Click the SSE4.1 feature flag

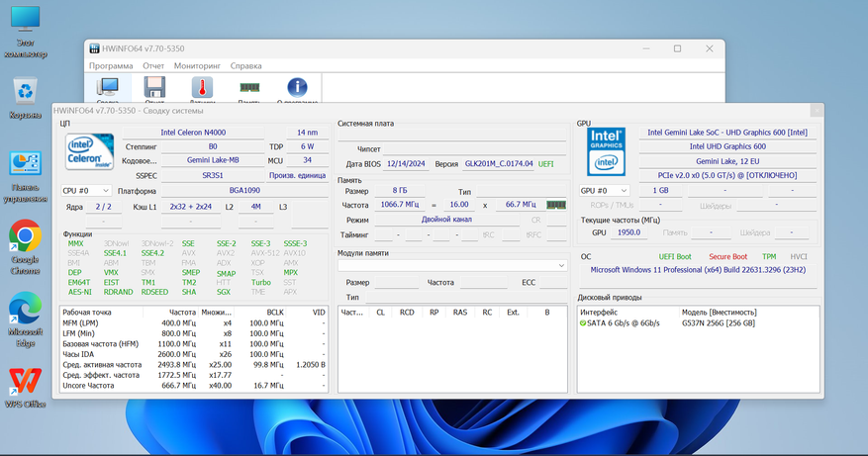point(115,253)
